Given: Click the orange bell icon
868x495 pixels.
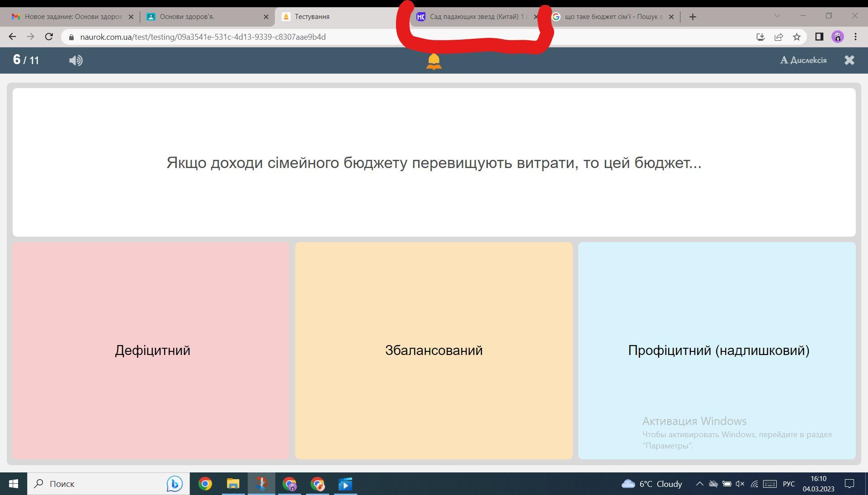Looking at the screenshot, I should coord(434,61).
